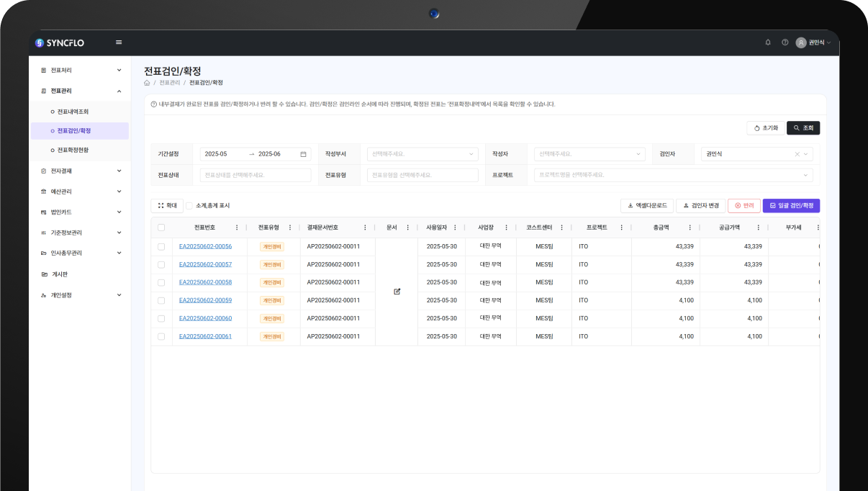Screen dimensions: 868x491
Task: Expand the 프로젝트 dropdown selector
Action: click(673, 175)
